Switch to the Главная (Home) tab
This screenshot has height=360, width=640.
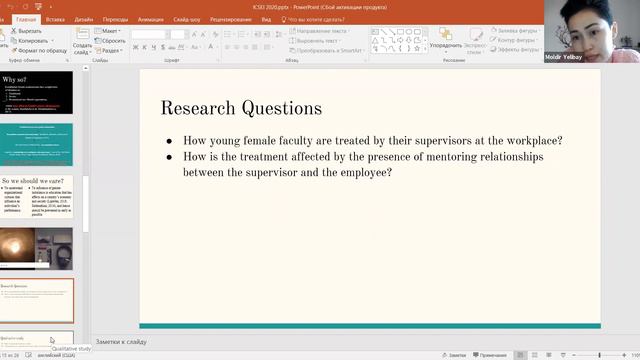pos(26,19)
